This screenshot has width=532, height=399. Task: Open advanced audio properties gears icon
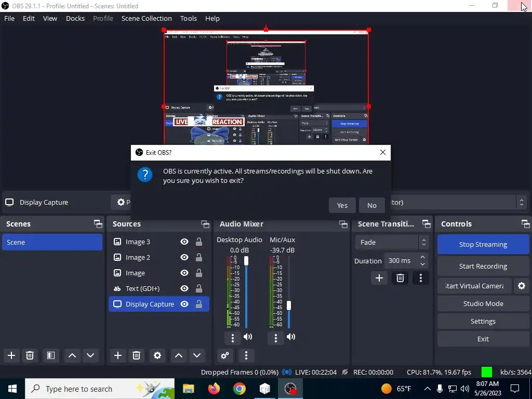tap(225, 355)
